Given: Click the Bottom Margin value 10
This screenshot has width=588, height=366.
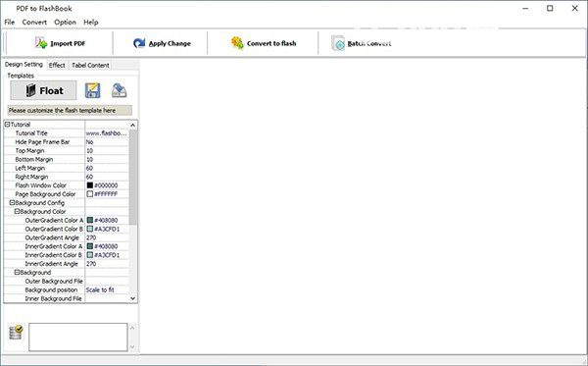Looking at the screenshot, I should point(89,159).
